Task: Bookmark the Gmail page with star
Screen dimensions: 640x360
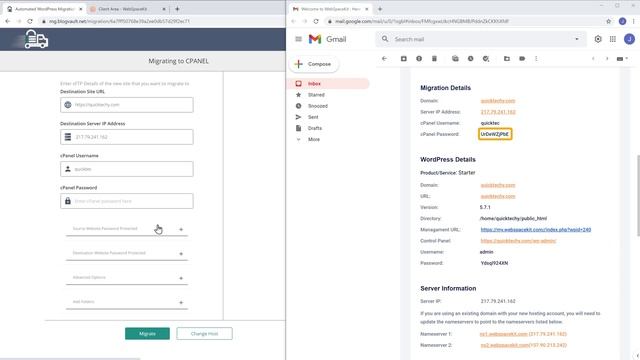Action: click(609, 21)
